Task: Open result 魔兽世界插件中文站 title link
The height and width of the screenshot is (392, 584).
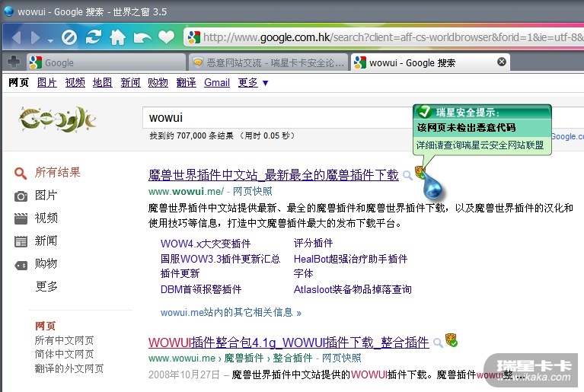Action: 273,174
